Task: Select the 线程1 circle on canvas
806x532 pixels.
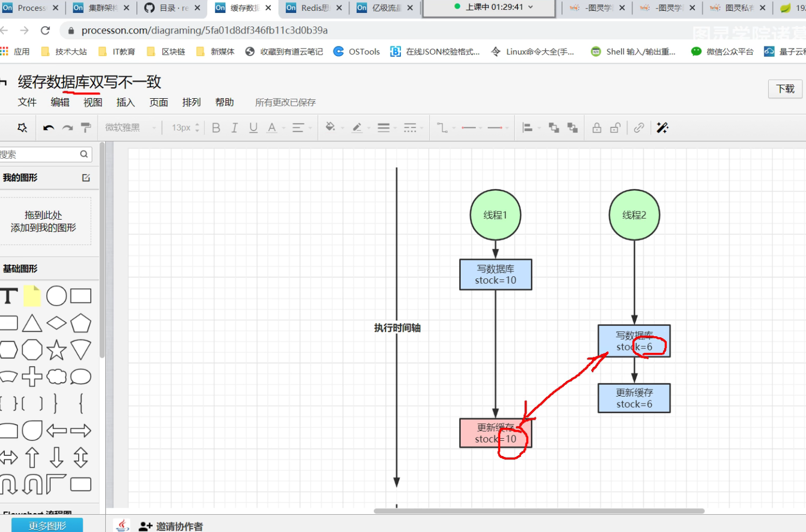Action: pyautogui.click(x=495, y=215)
